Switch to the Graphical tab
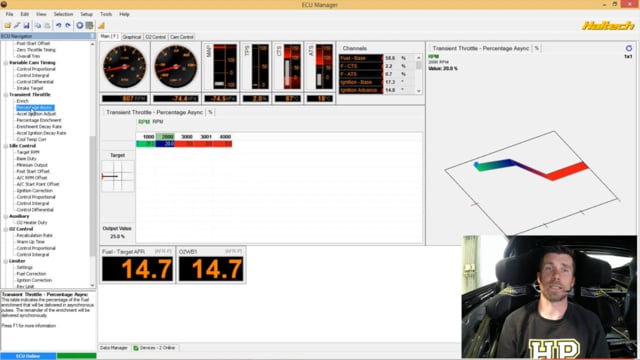 tap(132, 37)
